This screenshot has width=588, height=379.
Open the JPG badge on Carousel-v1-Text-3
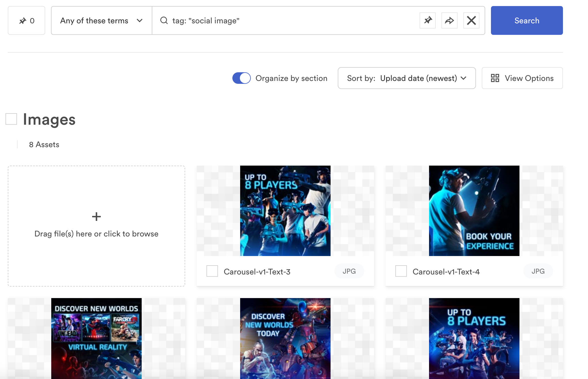click(349, 271)
